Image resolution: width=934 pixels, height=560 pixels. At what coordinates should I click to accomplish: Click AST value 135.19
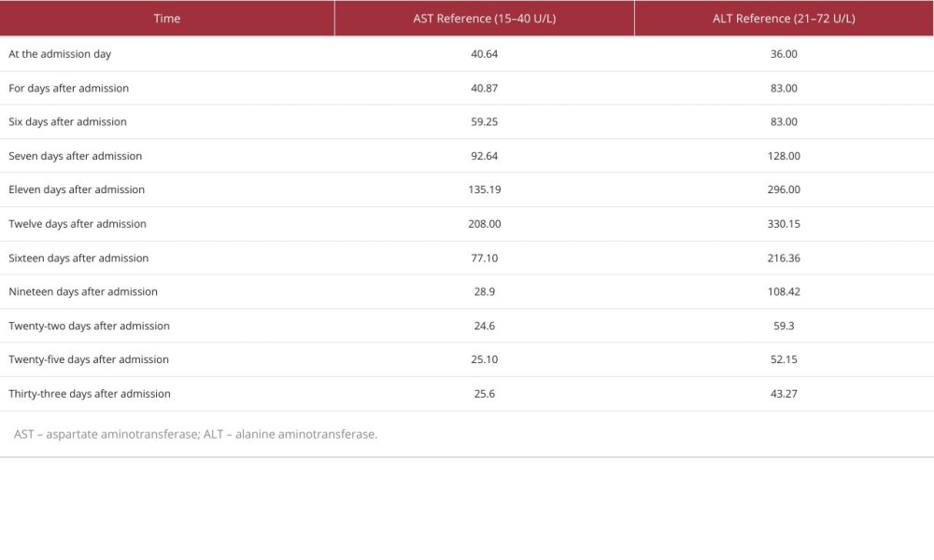point(484,189)
